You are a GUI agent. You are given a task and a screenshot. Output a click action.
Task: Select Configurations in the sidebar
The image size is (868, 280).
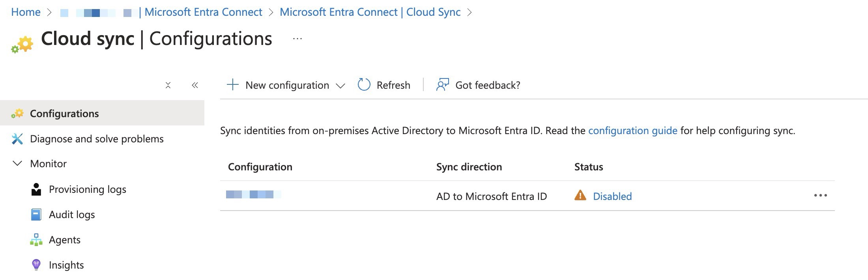tap(102, 113)
